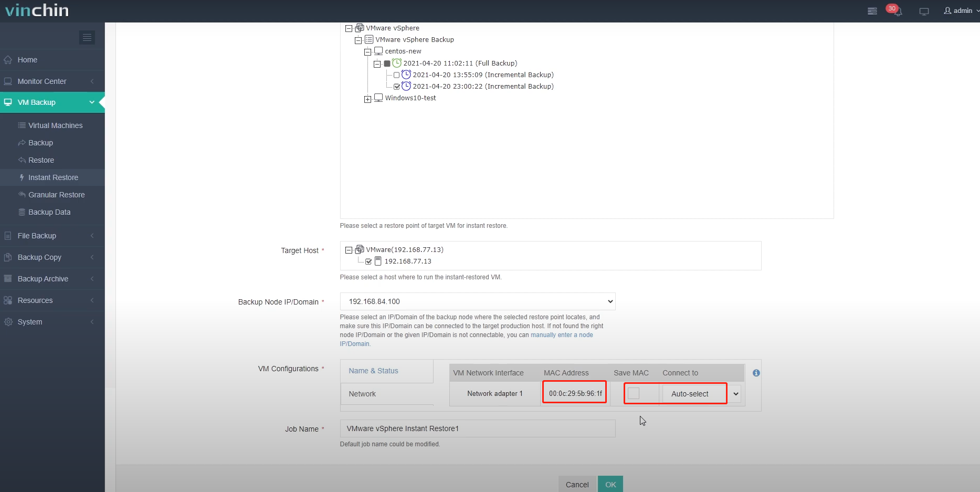Expand System menu
This screenshot has height=492, width=980.
coord(52,322)
